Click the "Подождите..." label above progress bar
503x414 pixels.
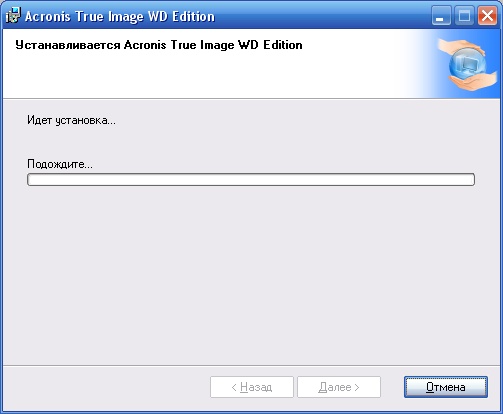click(x=60, y=164)
